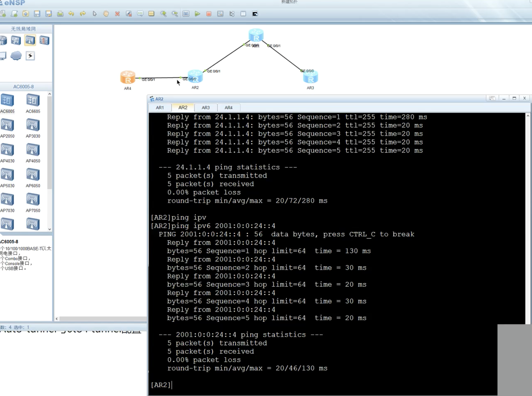This screenshot has width=532, height=396.
Task: Click the AC6005-8 list header
Action: coord(23,87)
